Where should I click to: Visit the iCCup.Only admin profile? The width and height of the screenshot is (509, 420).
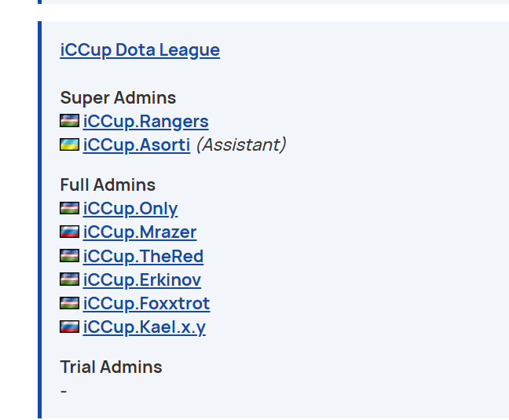point(130,208)
